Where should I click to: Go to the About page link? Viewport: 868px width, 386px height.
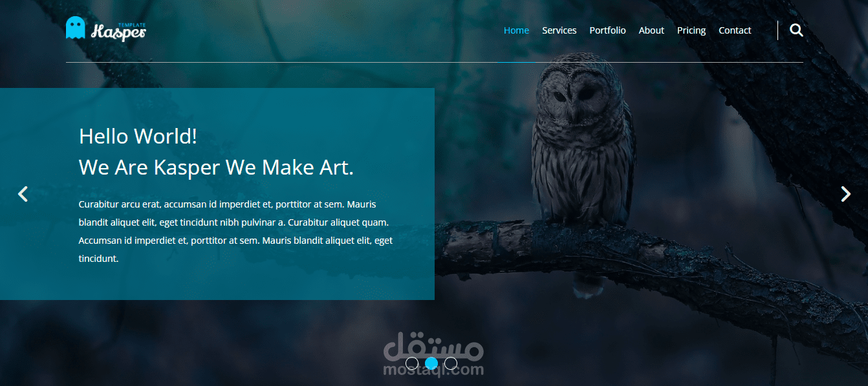[651, 30]
